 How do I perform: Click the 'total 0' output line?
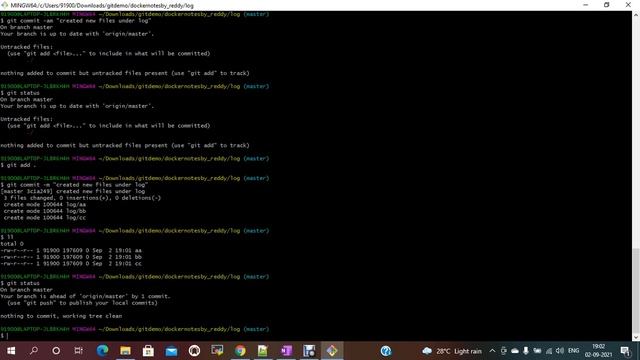tap(12, 244)
